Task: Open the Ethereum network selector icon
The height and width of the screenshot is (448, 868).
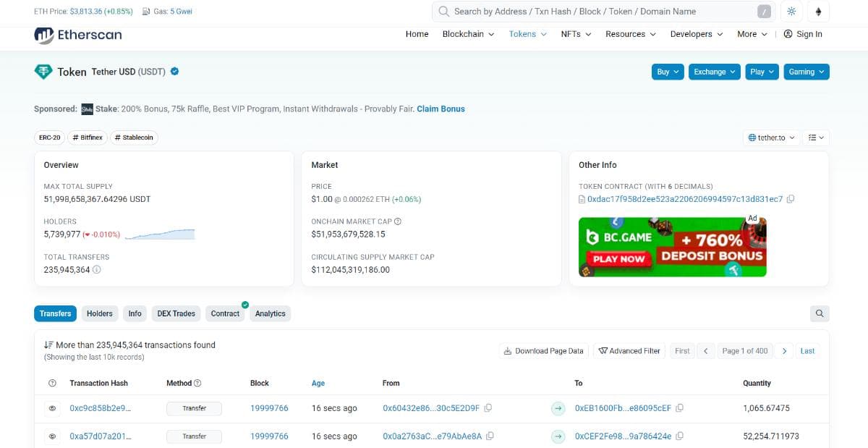Action: click(x=820, y=12)
